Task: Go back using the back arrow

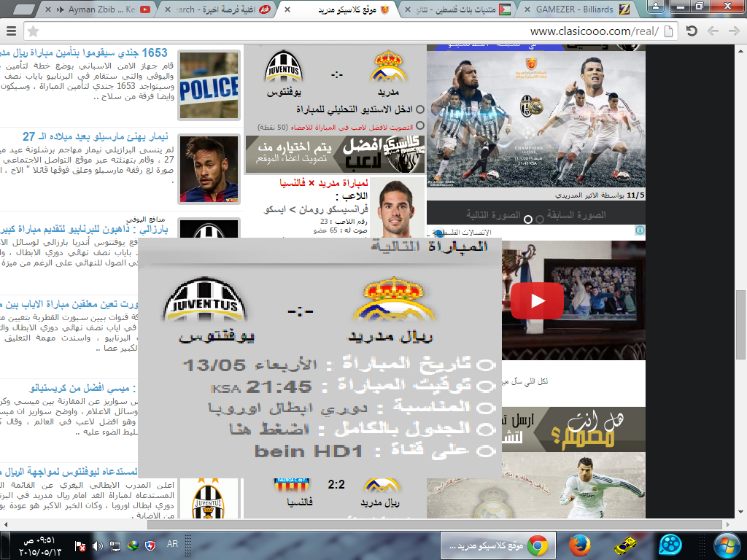Action: pyautogui.click(x=713, y=31)
